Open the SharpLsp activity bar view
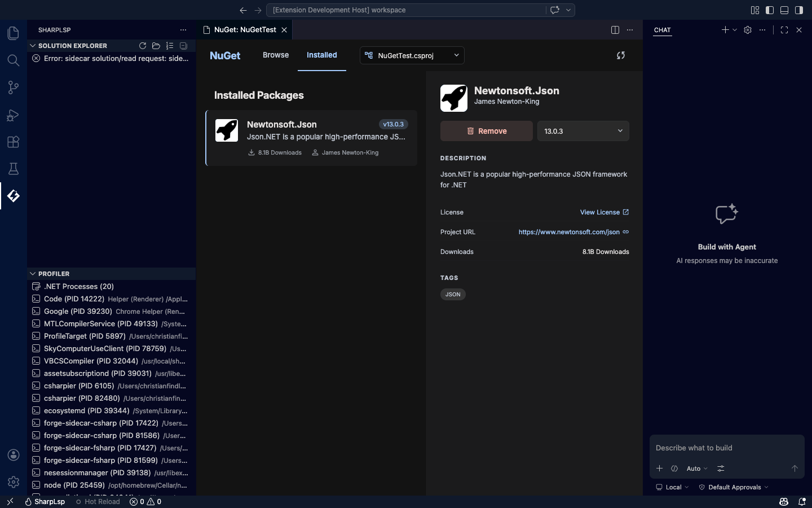Image resolution: width=812 pixels, height=508 pixels. pyautogui.click(x=14, y=196)
